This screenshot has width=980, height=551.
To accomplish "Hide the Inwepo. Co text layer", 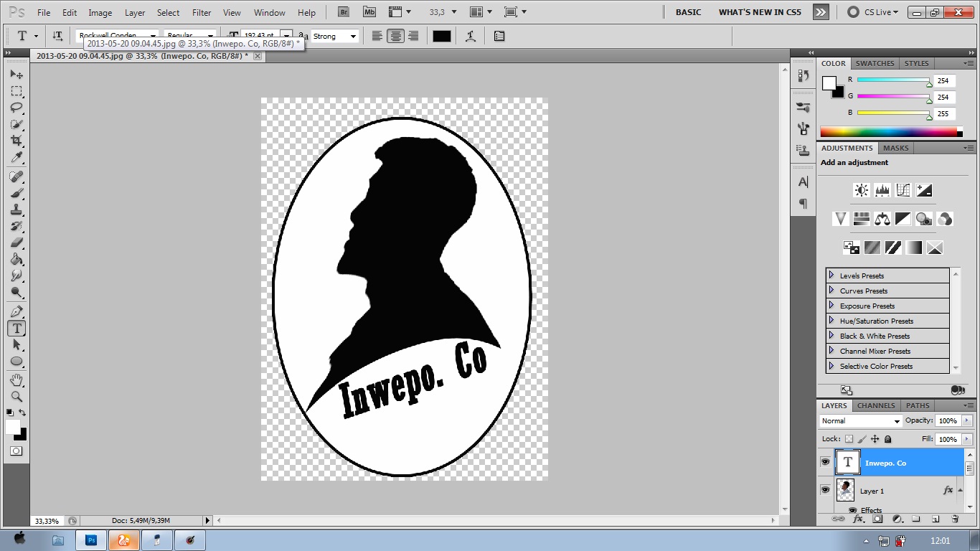I will coord(825,463).
